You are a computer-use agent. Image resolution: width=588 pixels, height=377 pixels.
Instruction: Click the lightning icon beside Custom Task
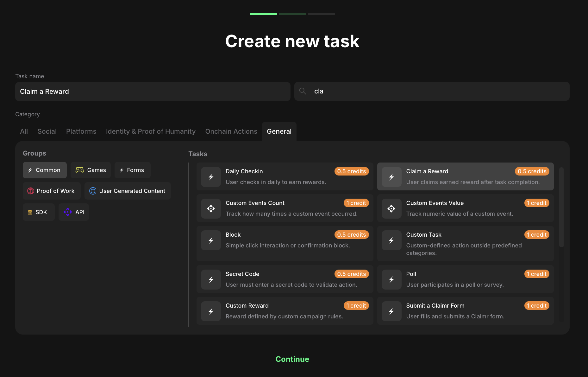click(391, 240)
